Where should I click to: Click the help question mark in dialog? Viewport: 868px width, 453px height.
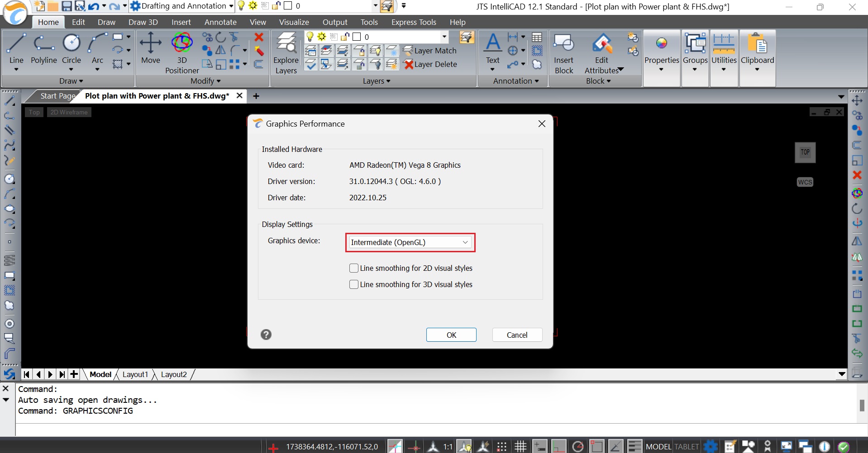coord(266,335)
